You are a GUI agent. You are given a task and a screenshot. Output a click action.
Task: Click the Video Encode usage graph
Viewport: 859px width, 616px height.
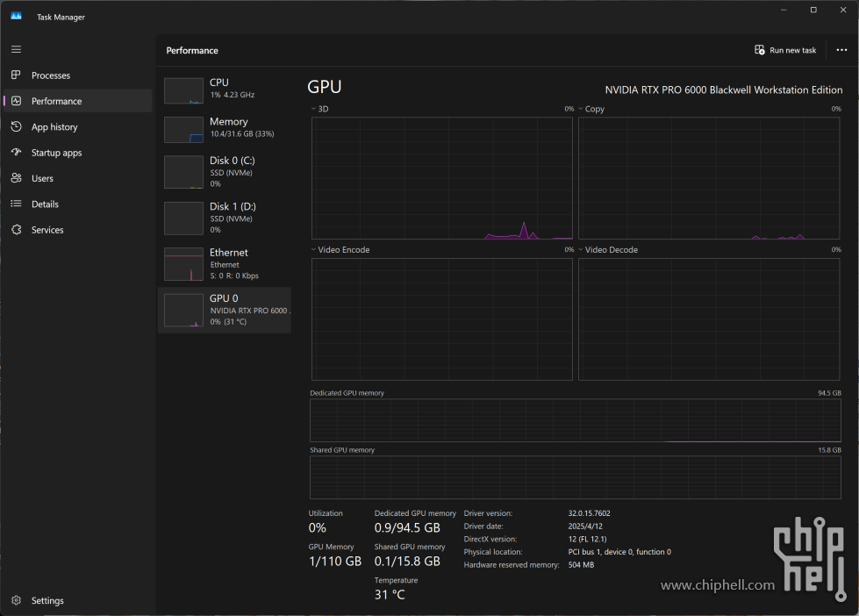[442, 319]
